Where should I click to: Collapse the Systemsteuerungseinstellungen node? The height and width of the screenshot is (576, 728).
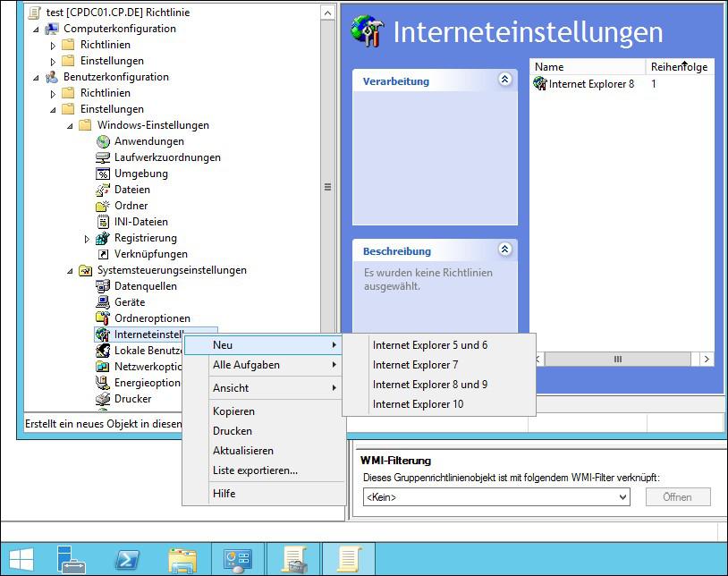(x=70, y=271)
